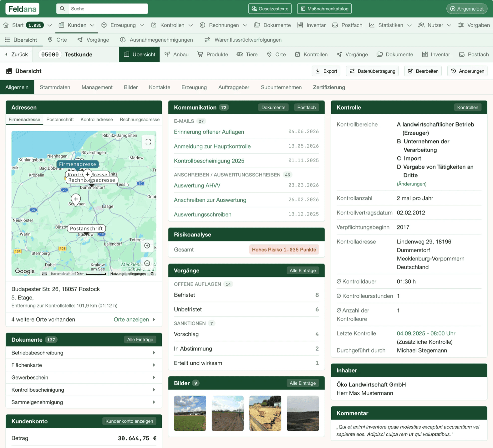Switch to the Stammdaten tab
The height and width of the screenshot is (448, 493).
55,87
